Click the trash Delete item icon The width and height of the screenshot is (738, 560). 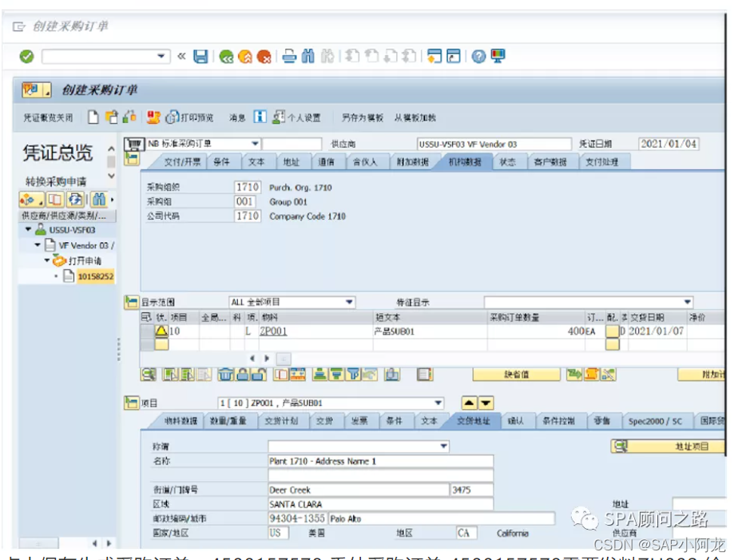point(225,375)
